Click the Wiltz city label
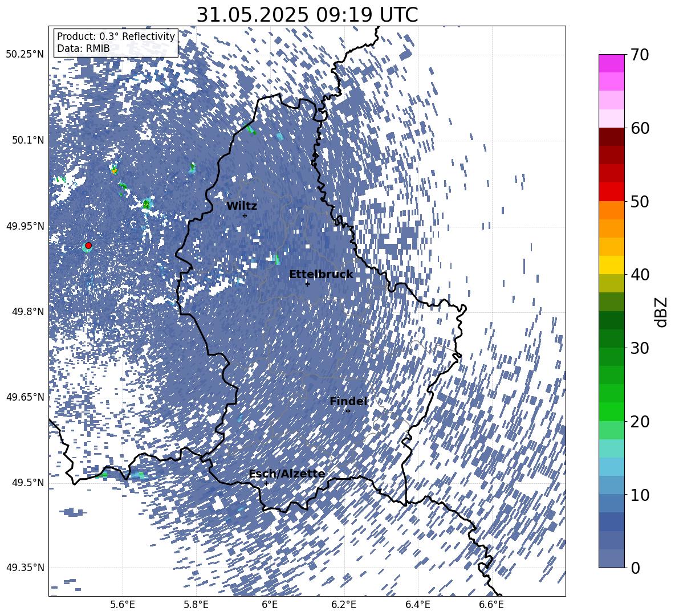This screenshot has width=675, height=616. pyautogui.click(x=242, y=206)
